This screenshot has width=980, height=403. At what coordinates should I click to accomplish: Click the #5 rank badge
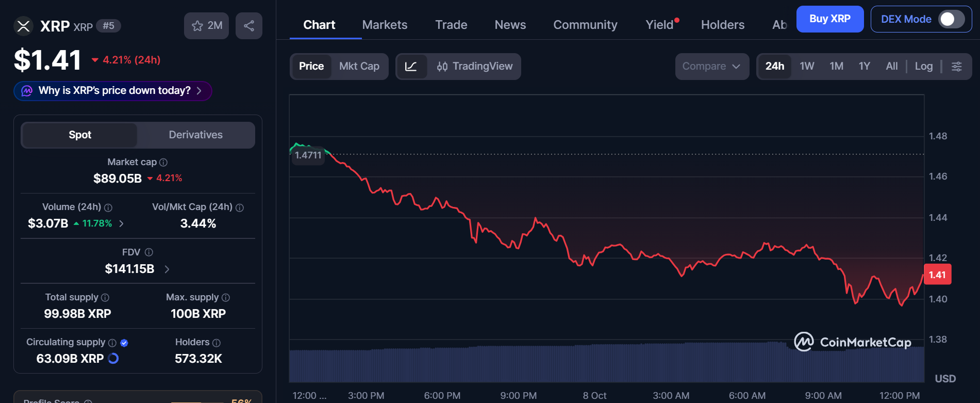(108, 26)
